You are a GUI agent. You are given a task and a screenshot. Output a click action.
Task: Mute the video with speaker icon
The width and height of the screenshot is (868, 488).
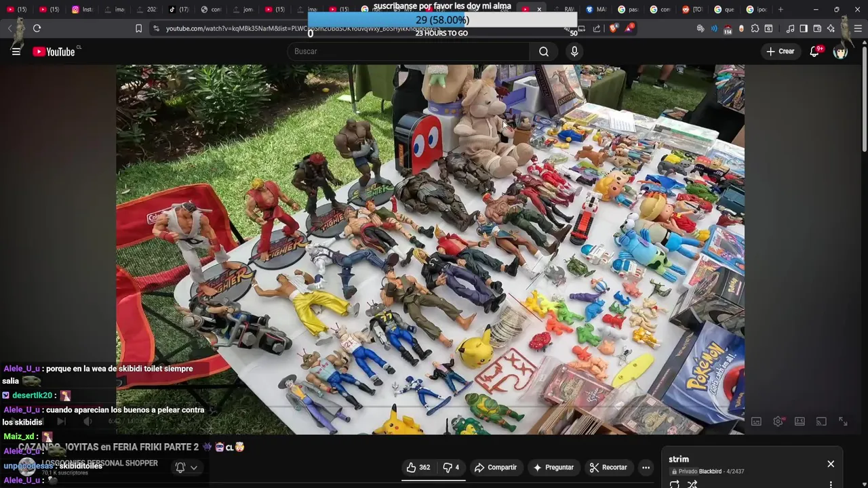tap(87, 422)
